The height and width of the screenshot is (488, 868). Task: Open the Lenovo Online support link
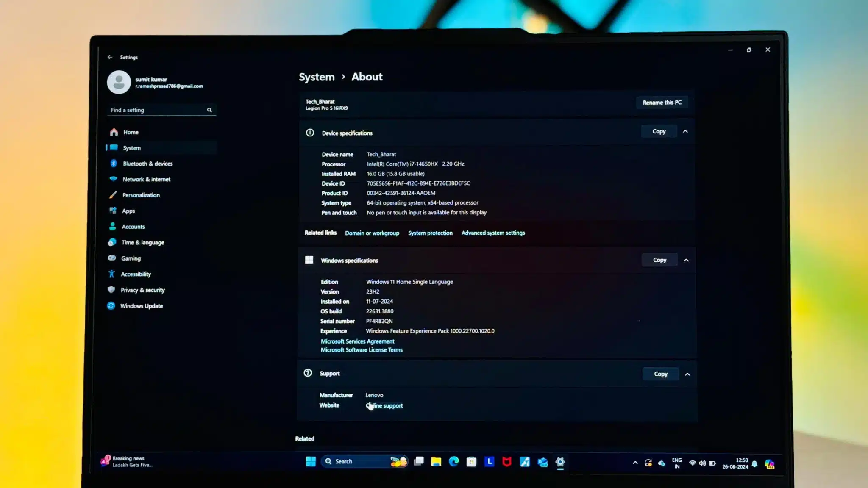(384, 405)
